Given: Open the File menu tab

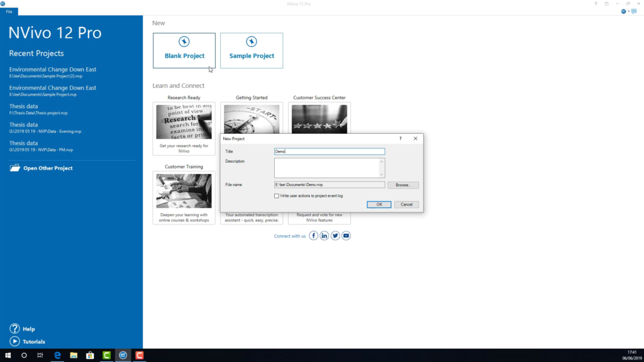Looking at the screenshot, I should click(x=9, y=11).
